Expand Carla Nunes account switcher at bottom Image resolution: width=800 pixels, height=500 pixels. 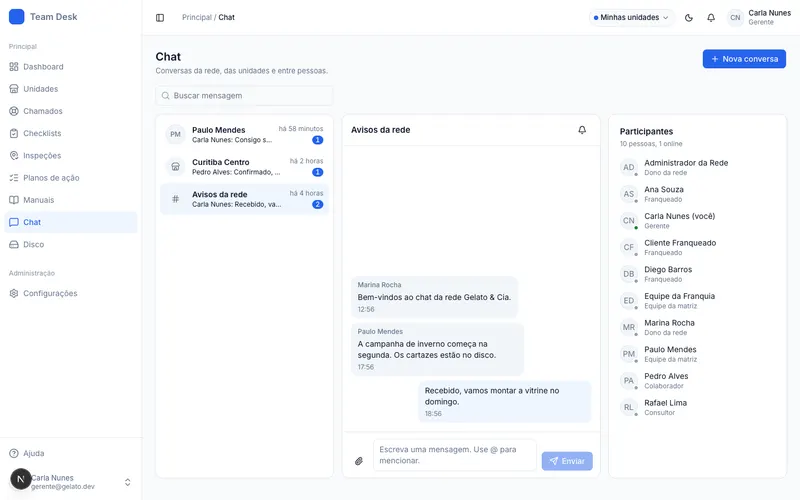(x=71, y=482)
